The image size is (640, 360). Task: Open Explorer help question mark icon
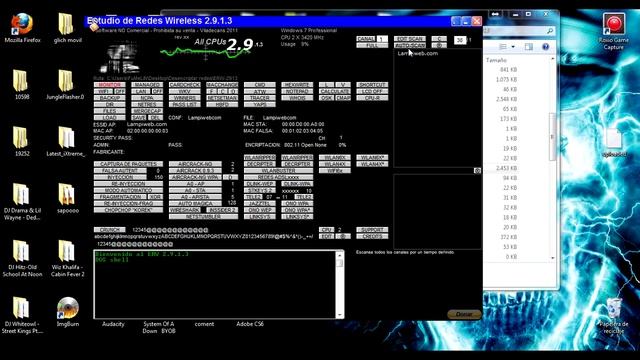[545, 47]
